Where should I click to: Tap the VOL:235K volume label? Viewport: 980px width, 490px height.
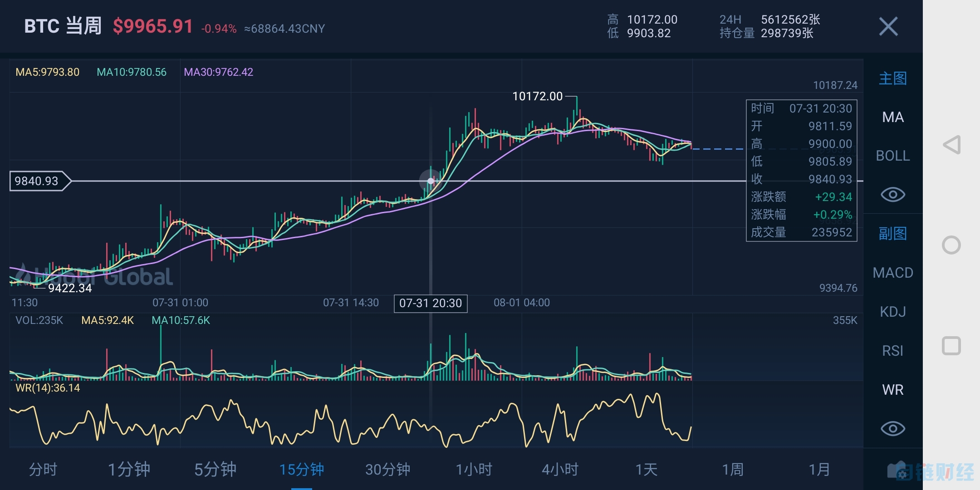39,320
